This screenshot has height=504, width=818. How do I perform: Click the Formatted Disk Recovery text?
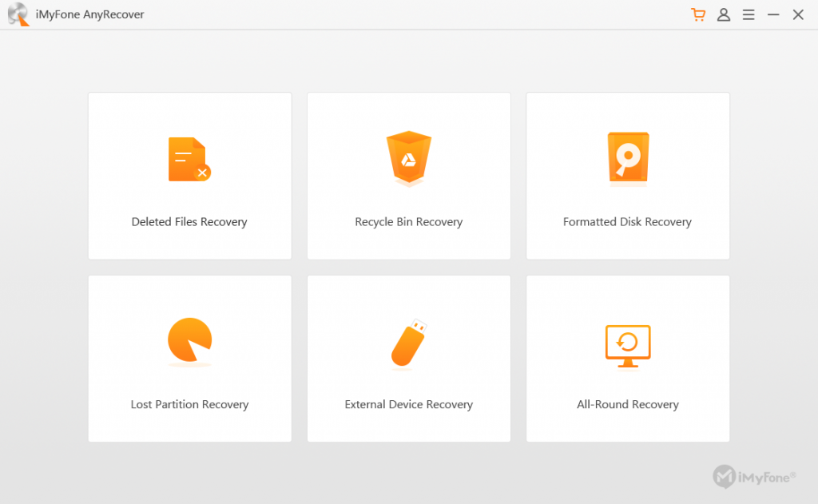[627, 221]
